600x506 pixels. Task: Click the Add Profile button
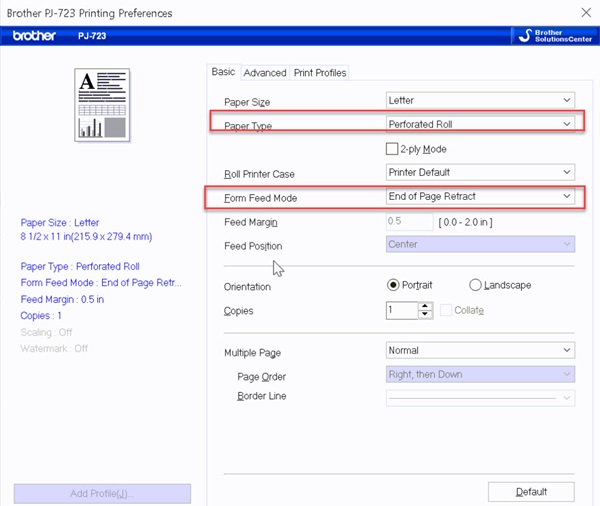point(102,494)
